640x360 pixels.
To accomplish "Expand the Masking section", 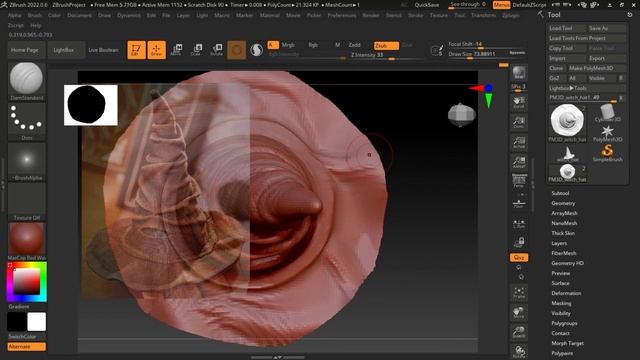I will coord(561,303).
